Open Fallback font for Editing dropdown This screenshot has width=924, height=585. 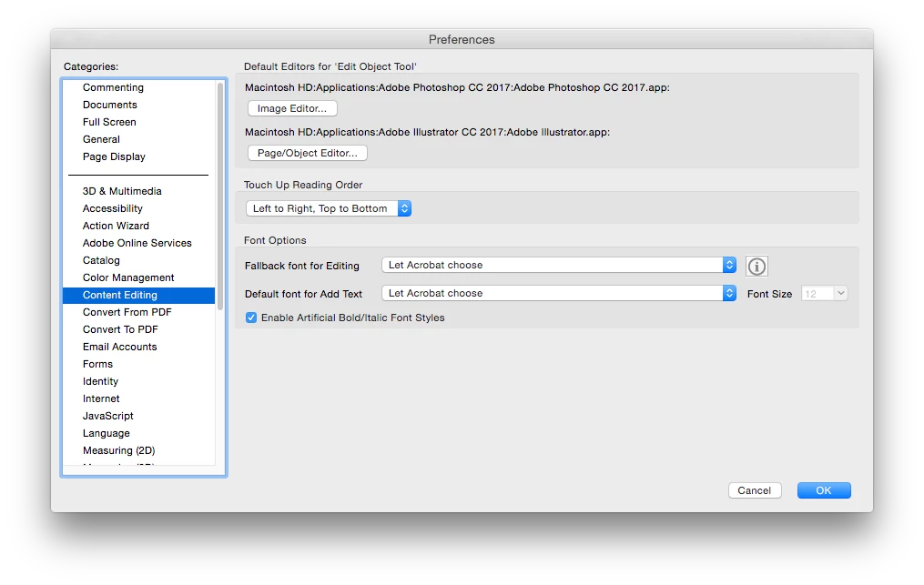coord(559,265)
